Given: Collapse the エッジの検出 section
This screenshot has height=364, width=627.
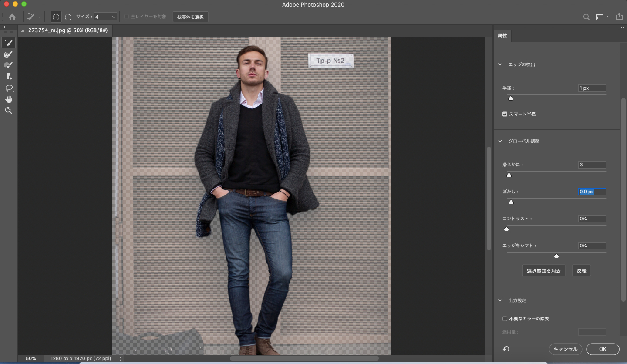Looking at the screenshot, I should click(x=500, y=64).
